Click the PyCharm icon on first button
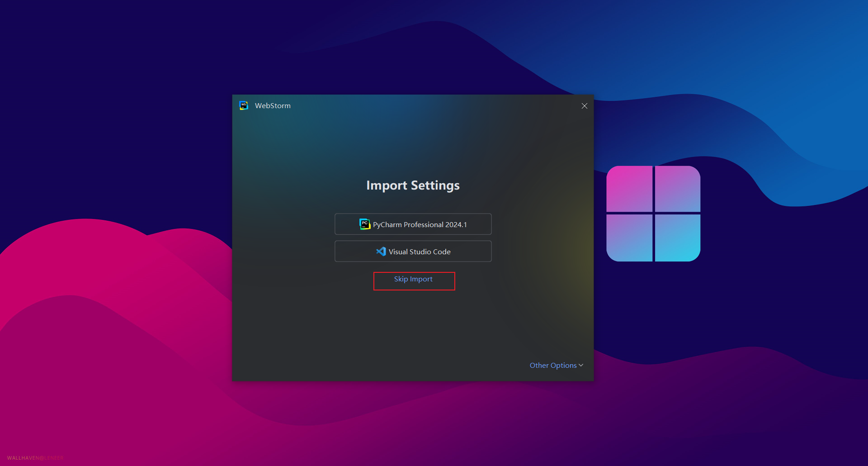868x466 pixels. pyautogui.click(x=365, y=224)
